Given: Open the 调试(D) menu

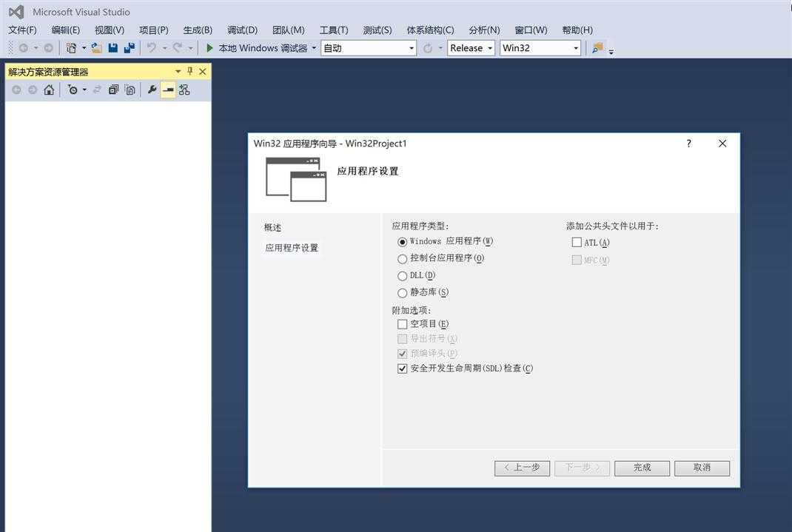Looking at the screenshot, I should [x=242, y=30].
